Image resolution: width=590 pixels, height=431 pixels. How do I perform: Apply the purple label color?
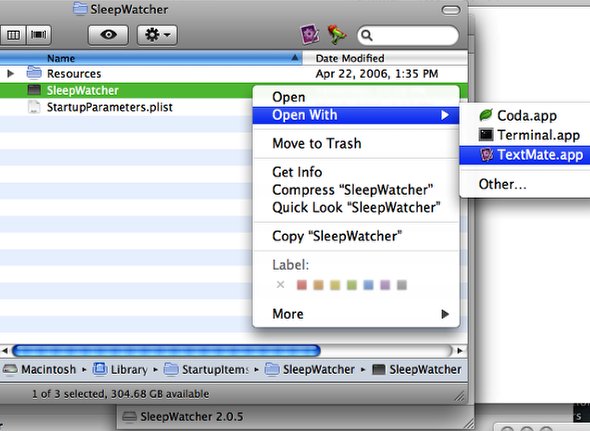click(x=385, y=285)
